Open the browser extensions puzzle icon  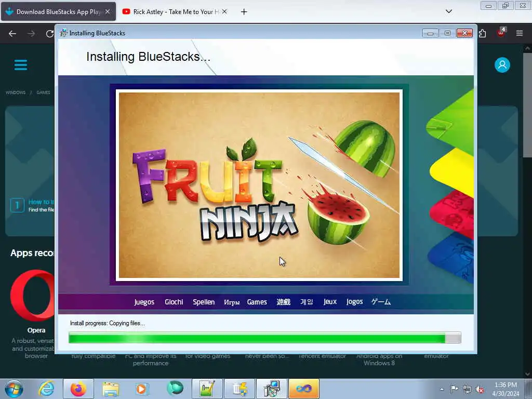pyautogui.click(x=483, y=33)
